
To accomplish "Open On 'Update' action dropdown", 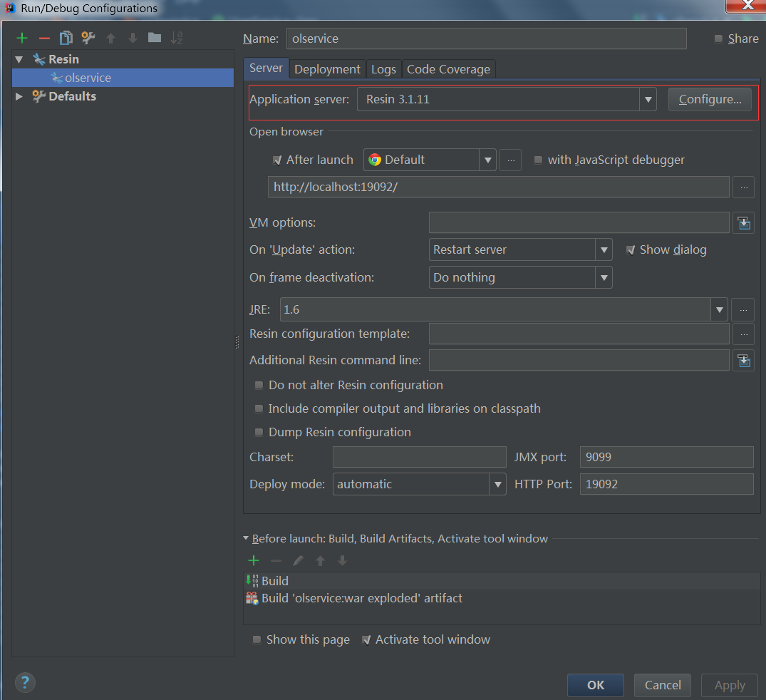I will [604, 249].
